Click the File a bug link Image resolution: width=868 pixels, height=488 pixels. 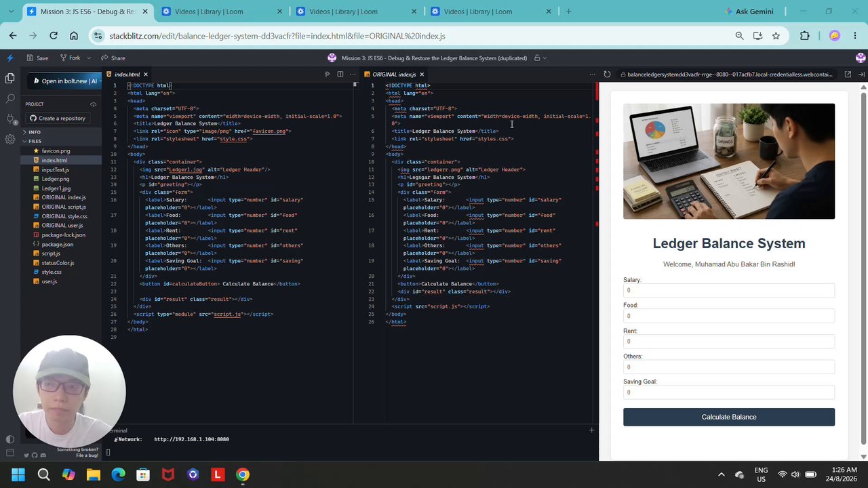pyautogui.click(x=87, y=455)
